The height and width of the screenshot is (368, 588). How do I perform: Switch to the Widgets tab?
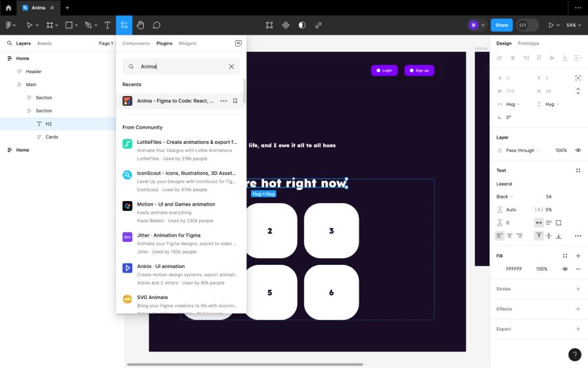187,43
